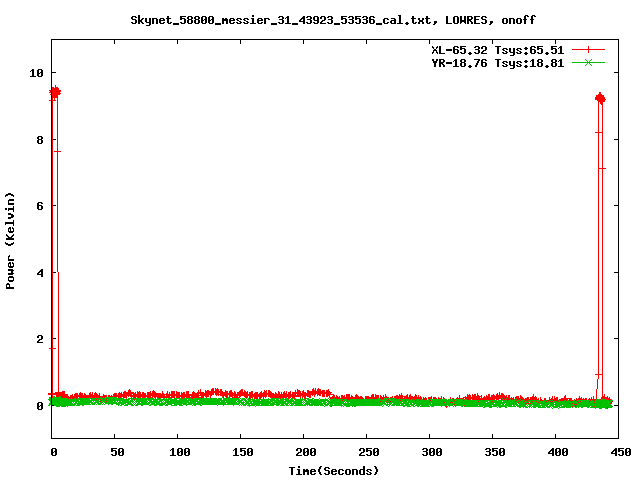Click the y-axis tick label 2
This screenshot has height=480, width=640.
(40, 339)
